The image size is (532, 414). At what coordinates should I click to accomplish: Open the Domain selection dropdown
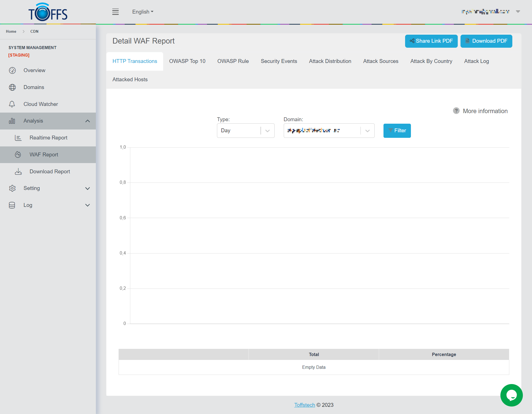tap(329, 131)
